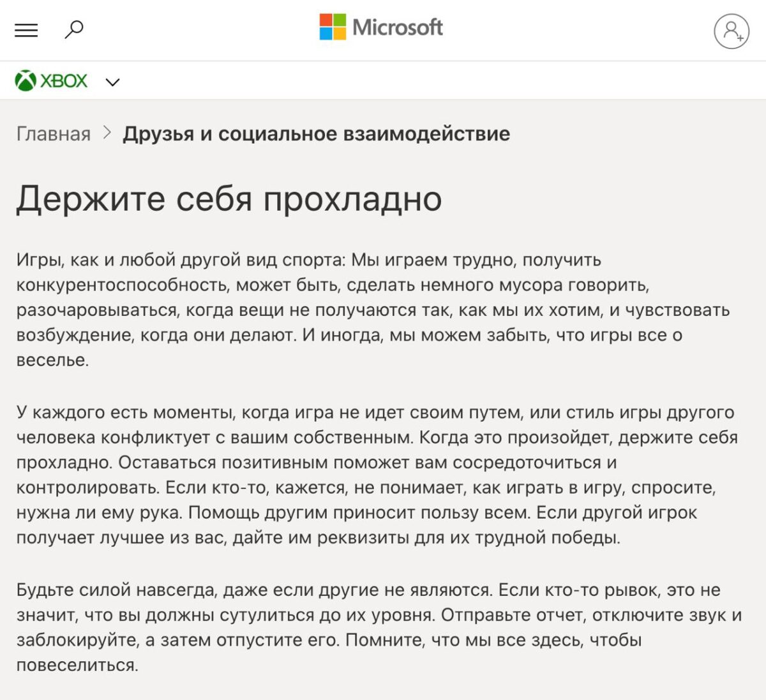Click the green square of the Microsoft logo
This screenshot has height=700, width=766.
click(339, 20)
